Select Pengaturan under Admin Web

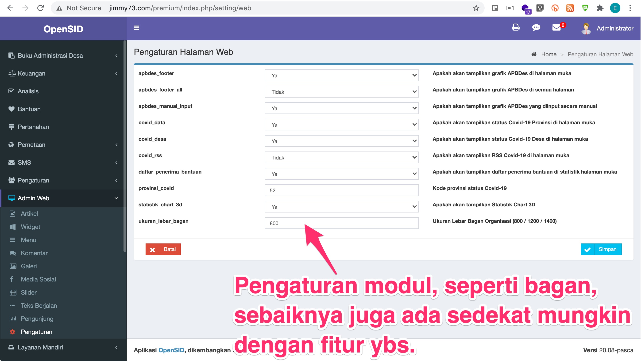pos(36,332)
